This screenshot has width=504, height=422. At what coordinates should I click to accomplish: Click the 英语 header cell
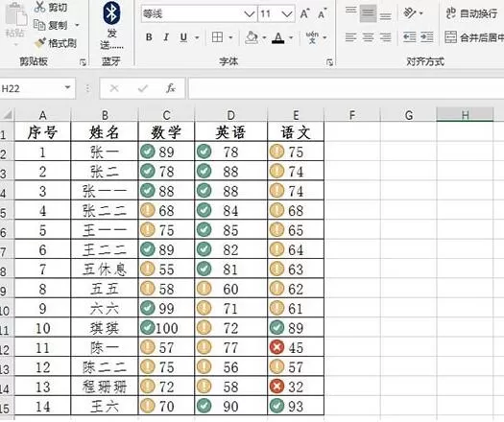(x=230, y=131)
